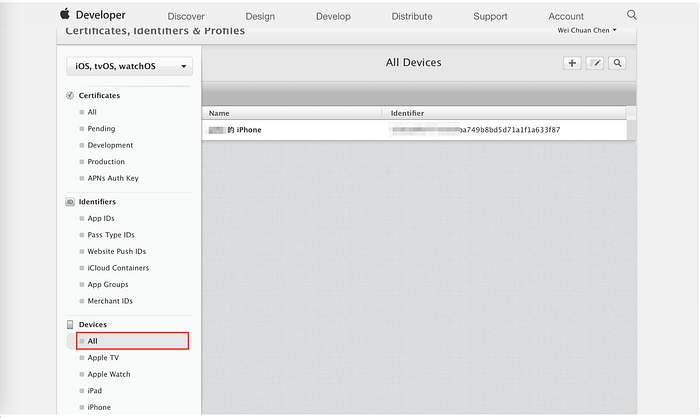Viewport: 700px width, 418px height.
Task: Open Pass Type IDs
Action: click(111, 235)
